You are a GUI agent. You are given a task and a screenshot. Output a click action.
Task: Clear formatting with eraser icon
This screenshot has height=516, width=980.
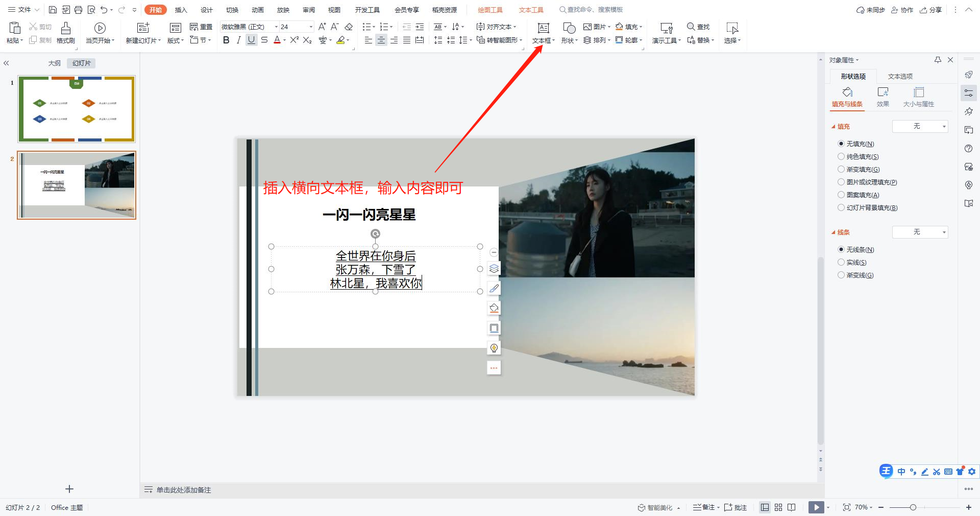pyautogui.click(x=349, y=27)
